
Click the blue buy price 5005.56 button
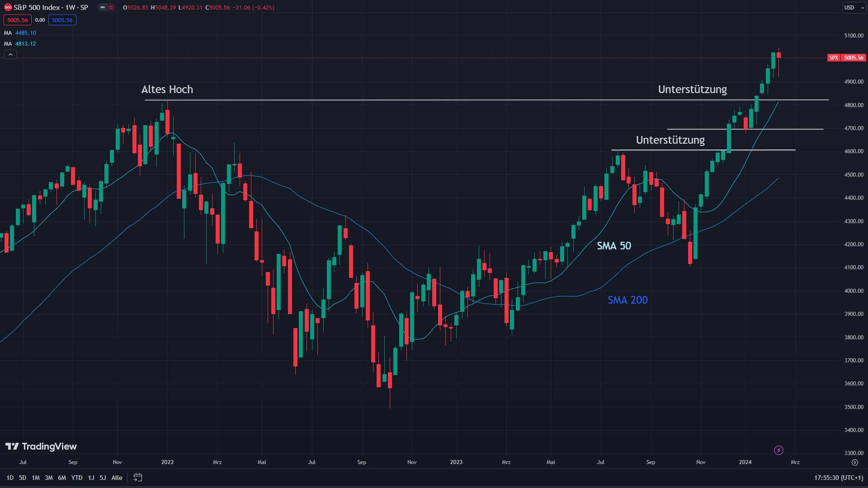[x=62, y=20]
